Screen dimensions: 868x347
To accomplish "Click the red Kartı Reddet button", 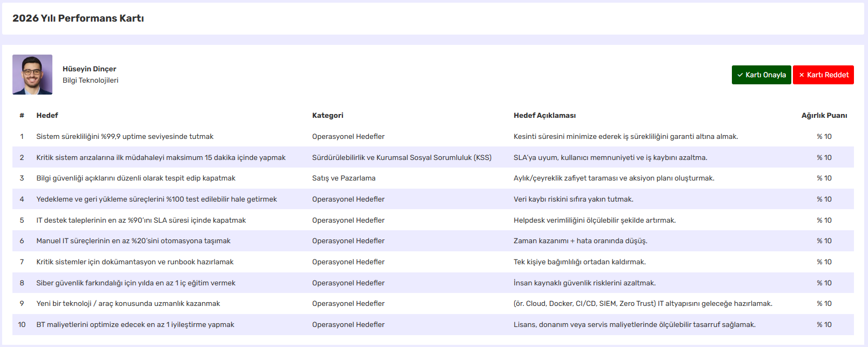I will click(x=823, y=75).
